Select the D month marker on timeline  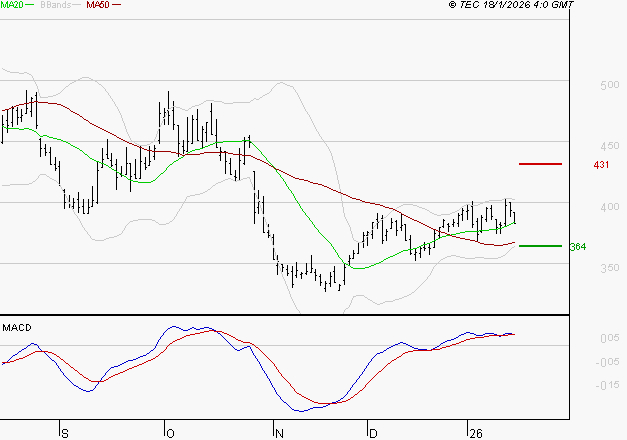pos(372,432)
